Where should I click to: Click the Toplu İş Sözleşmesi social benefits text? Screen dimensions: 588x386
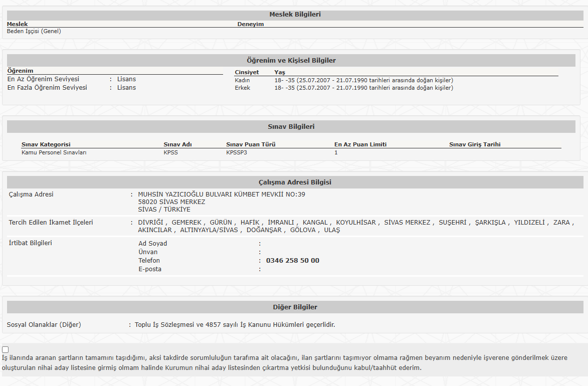pyautogui.click(x=235, y=324)
